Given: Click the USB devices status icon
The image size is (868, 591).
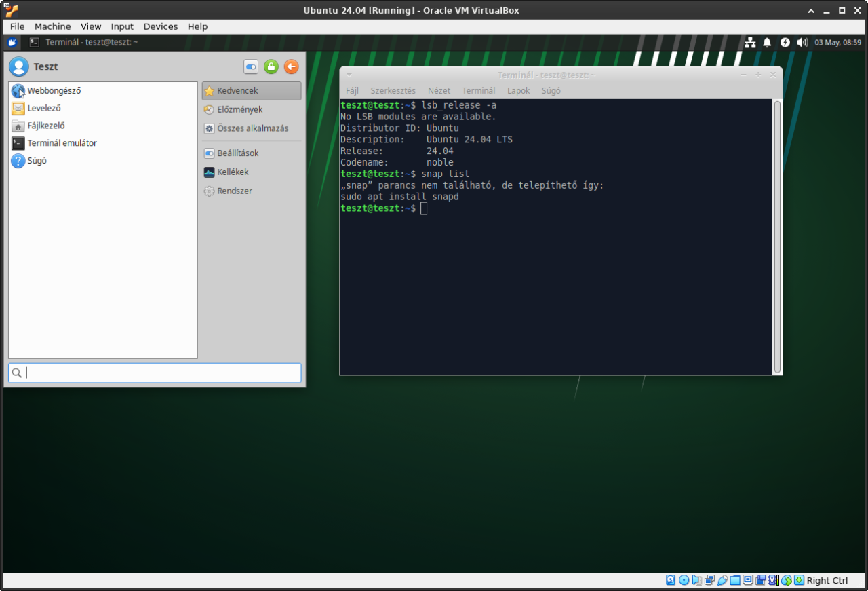Looking at the screenshot, I should click(x=722, y=580).
